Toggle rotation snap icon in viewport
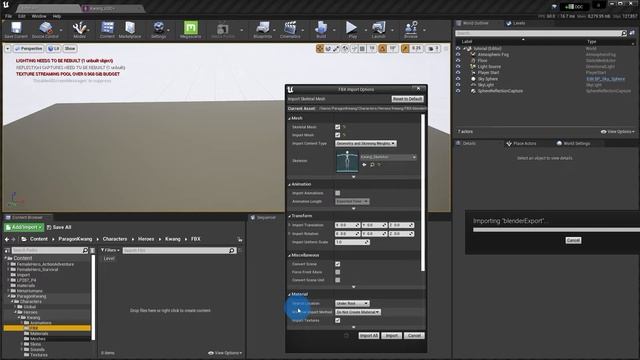The width and height of the screenshot is (640, 360). pos(382,49)
